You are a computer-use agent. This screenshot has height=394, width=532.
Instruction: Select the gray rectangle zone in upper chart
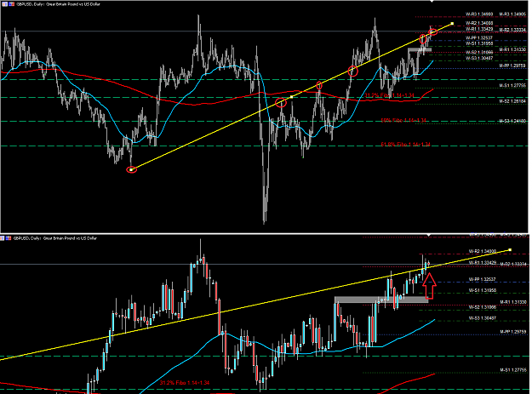420,49
